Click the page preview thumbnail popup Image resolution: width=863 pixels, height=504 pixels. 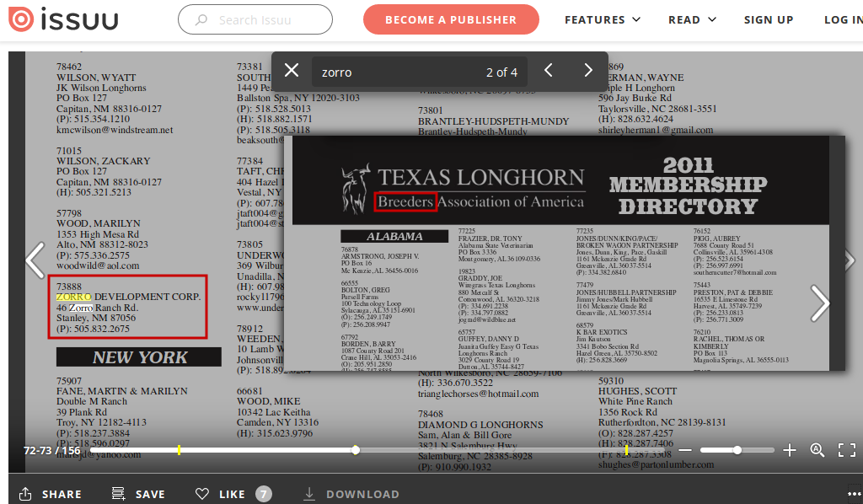[564, 253]
